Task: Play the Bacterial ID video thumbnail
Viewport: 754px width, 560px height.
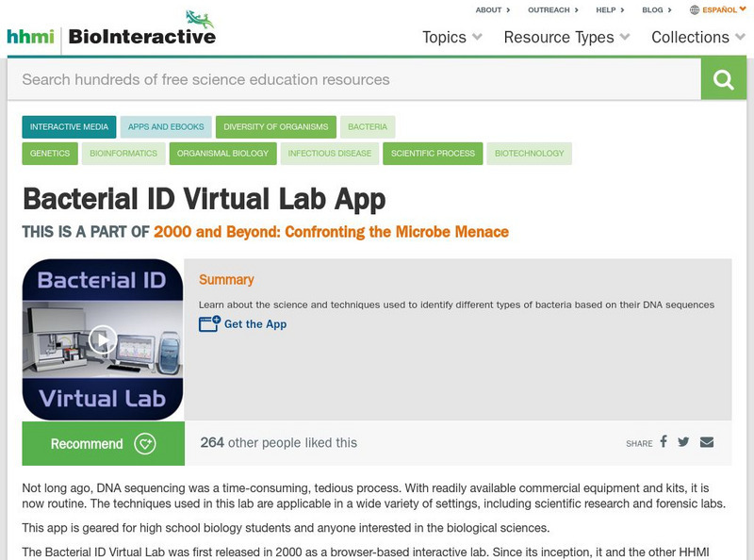Action: click(x=103, y=339)
